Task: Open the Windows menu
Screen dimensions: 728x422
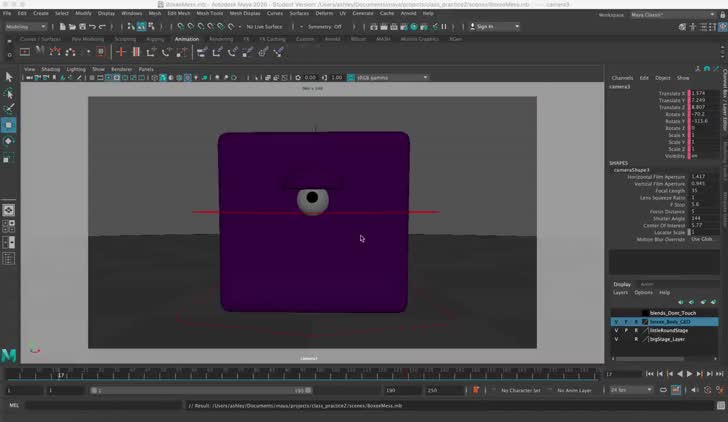Action: tap(132, 13)
